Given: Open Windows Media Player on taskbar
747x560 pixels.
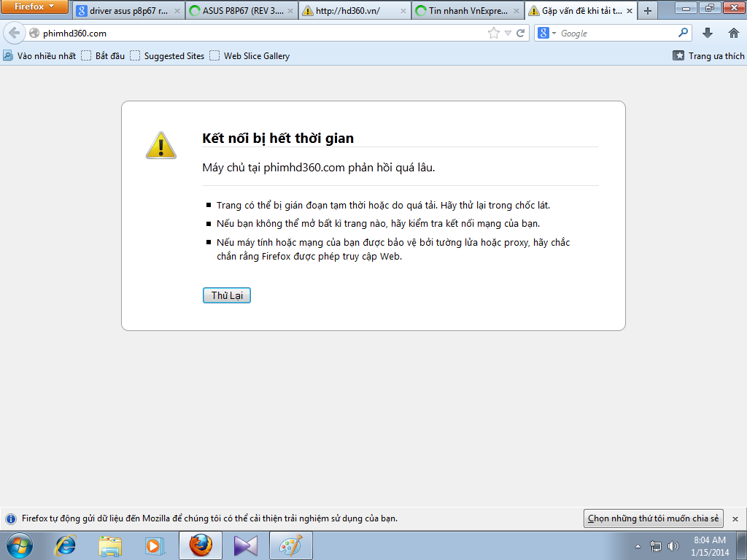Looking at the screenshot, I should (155, 545).
